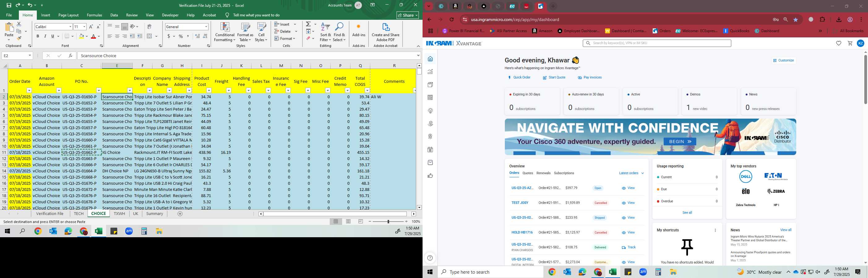Click the Fill Color bucket icon
The height and width of the screenshot is (278, 868).
click(81, 36)
